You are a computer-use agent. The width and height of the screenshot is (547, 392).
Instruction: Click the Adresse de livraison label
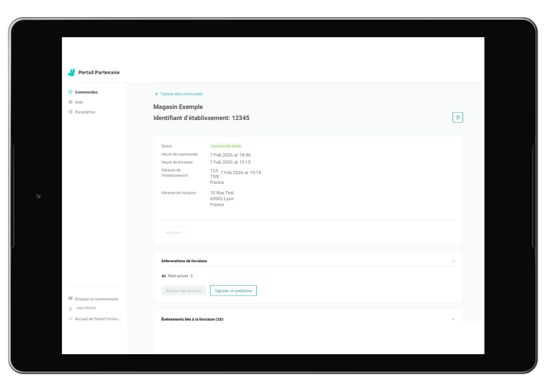pyautogui.click(x=179, y=192)
